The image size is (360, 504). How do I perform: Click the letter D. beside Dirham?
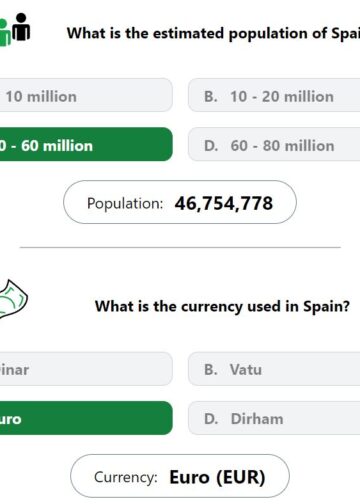coord(211,419)
